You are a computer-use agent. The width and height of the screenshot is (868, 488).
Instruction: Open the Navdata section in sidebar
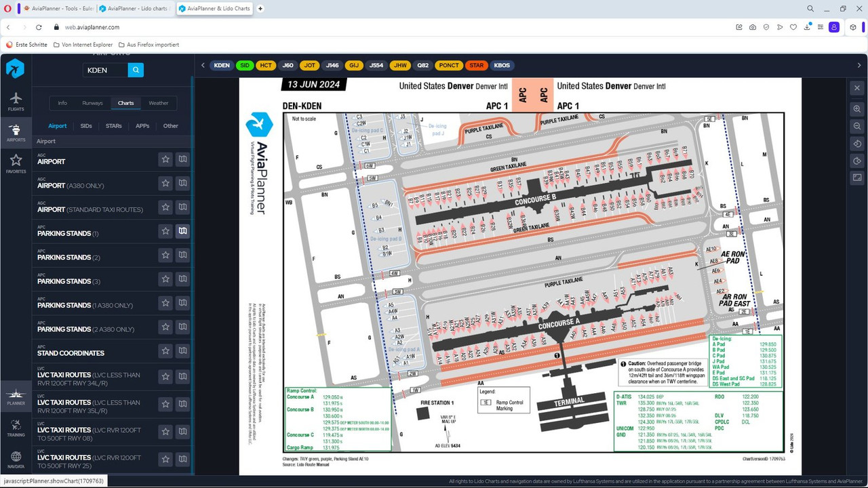[x=16, y=460]
